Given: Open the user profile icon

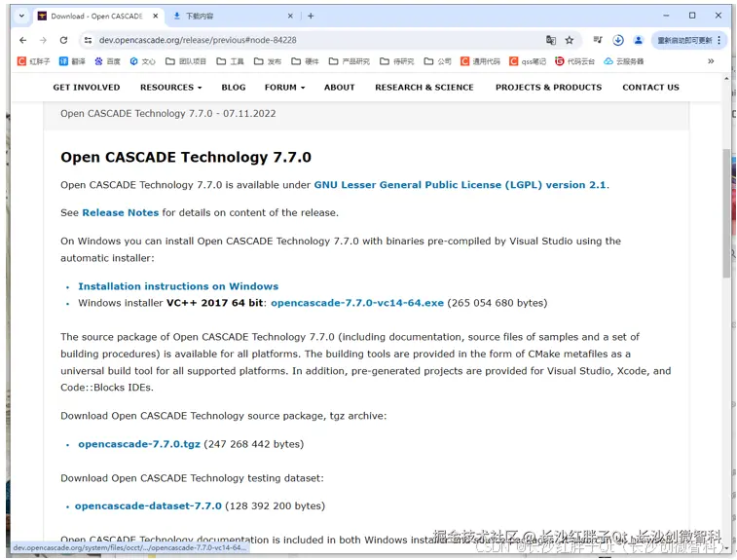Looking at the screenshot, I should point(639,40).
